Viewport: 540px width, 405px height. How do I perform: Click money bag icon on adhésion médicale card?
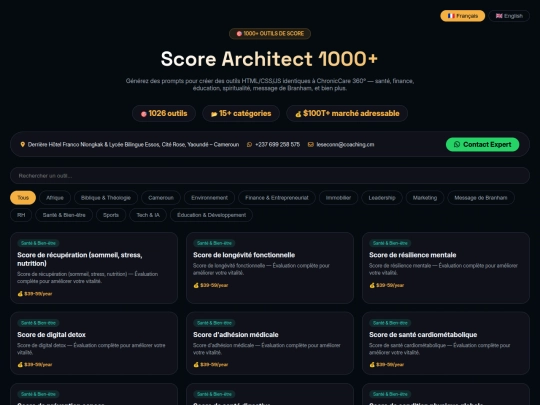point(196,364)
